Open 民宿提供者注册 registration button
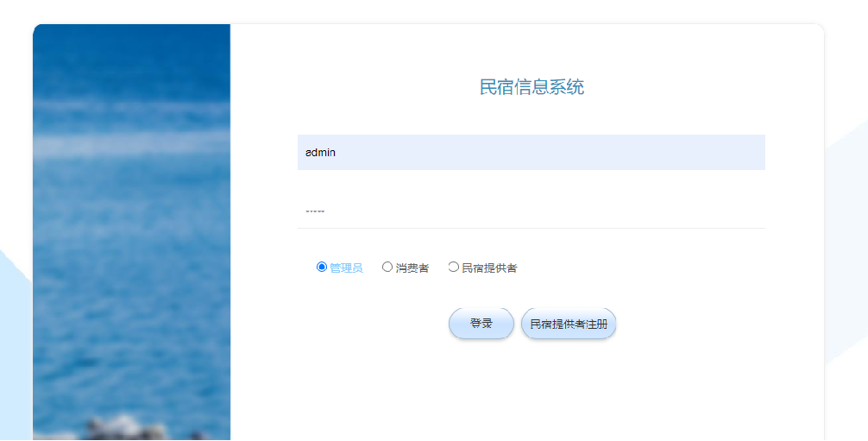This screenshot has width=868, height=441. (569, 324)
